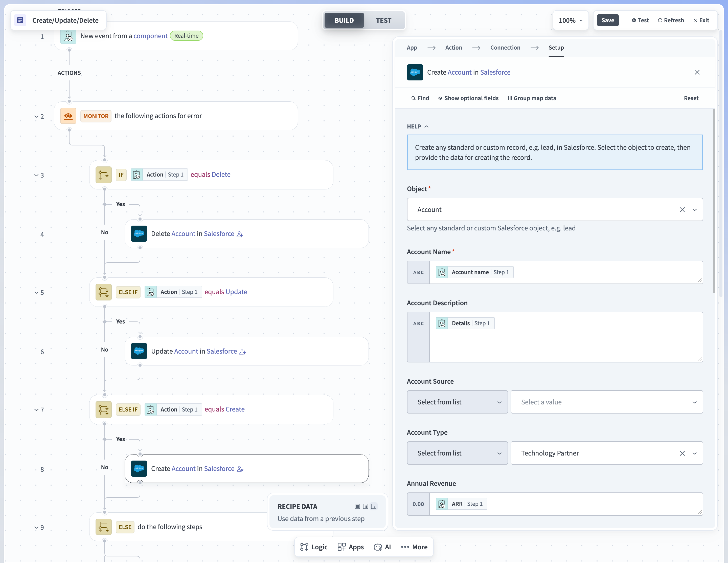Clear the Technology Partner account type value
The height and width of the screenshot is (563, 728).
682,453
